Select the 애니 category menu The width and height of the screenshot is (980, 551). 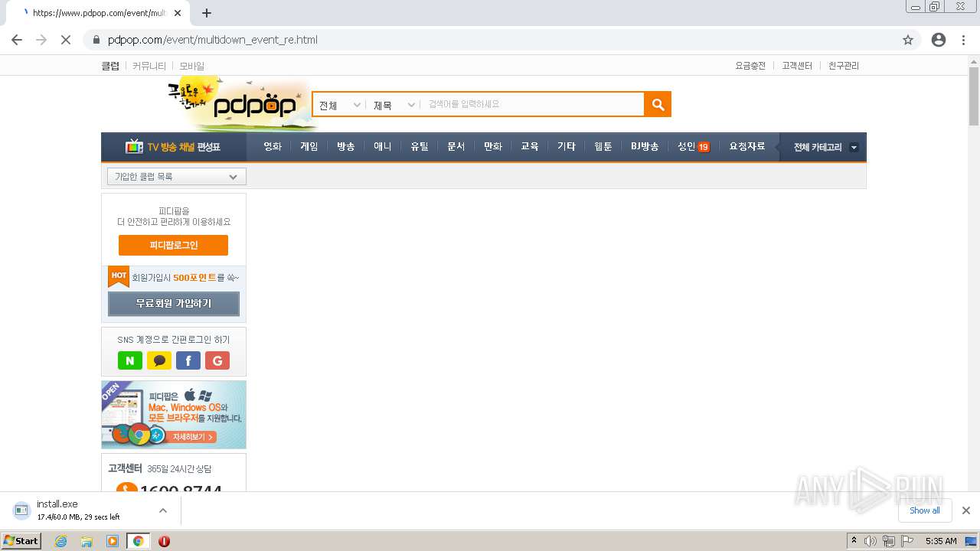pyautogui.click(x=383, y=146)
